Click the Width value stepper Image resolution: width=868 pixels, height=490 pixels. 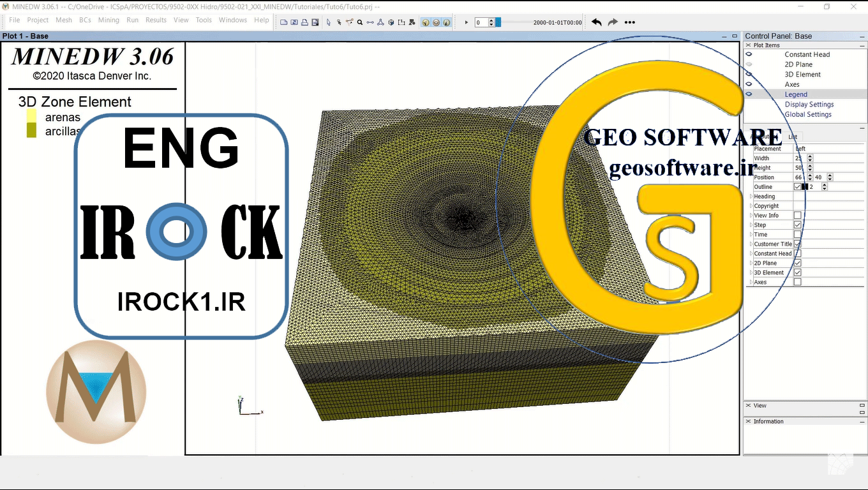[810, 158]
